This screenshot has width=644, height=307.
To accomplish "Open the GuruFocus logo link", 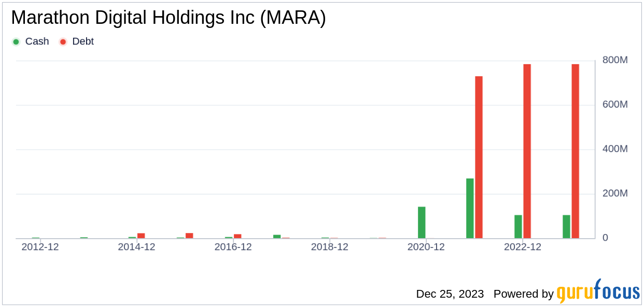I will (598, 291).
